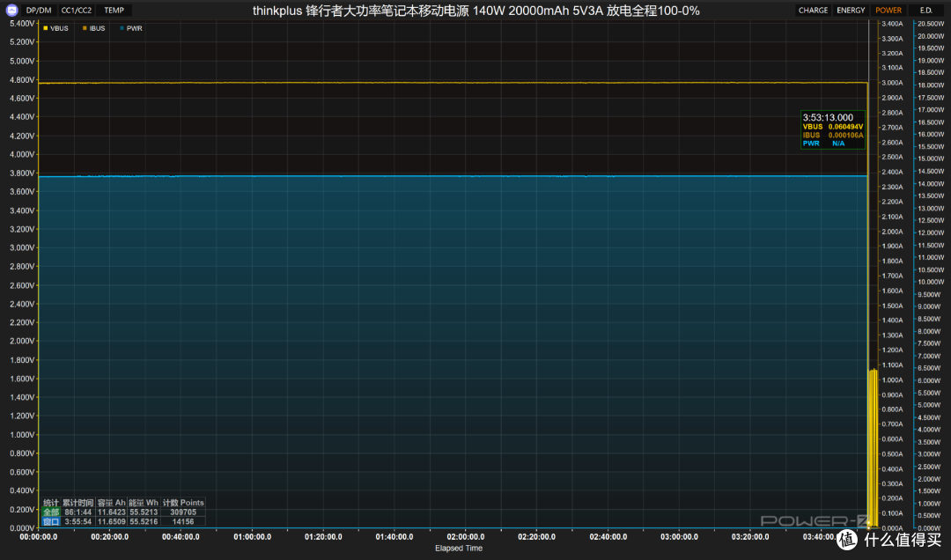This screenshot has height=560, width=951.
Task: Toggle PWR series in legend
Action: (131, 28)
